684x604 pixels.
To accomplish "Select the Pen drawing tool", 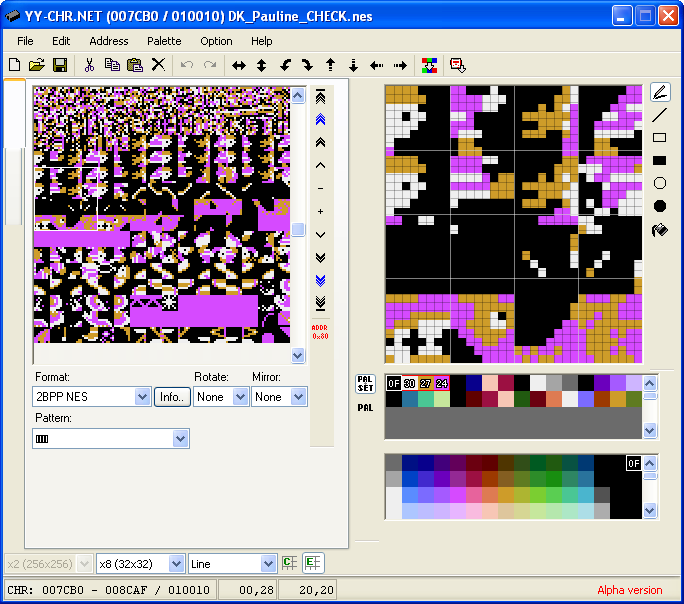I will click(660, 92).
